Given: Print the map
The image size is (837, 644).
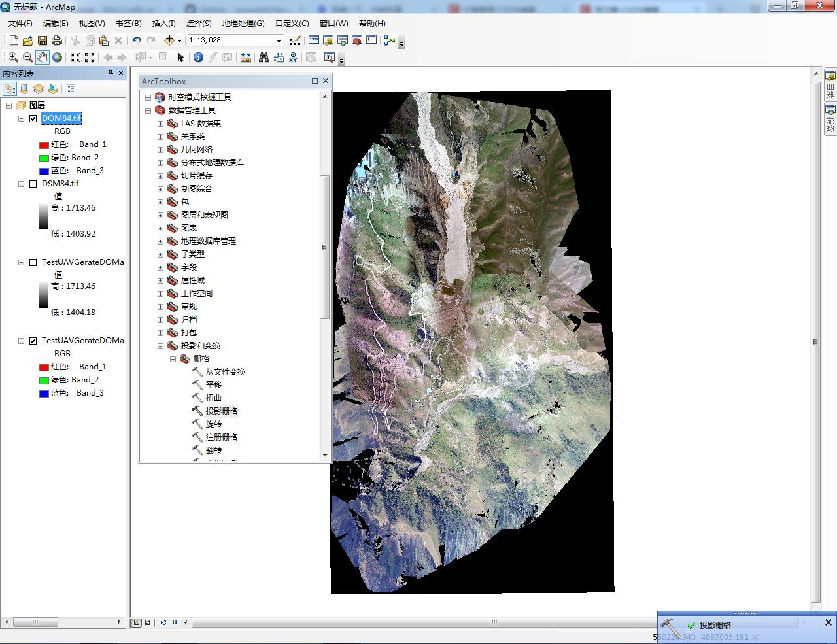Looking at the screenshot, I should pyautogui.click(x=57, y=41).
